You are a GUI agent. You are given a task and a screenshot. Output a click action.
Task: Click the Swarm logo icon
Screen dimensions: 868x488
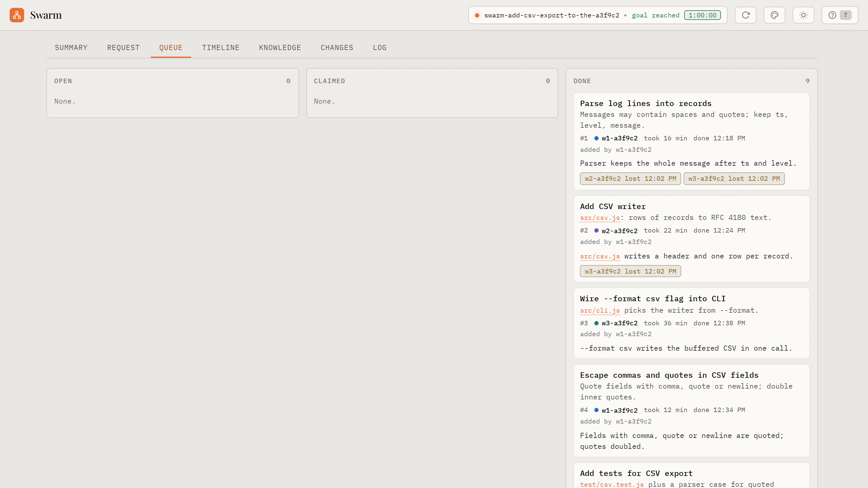[x=17, y=15]
